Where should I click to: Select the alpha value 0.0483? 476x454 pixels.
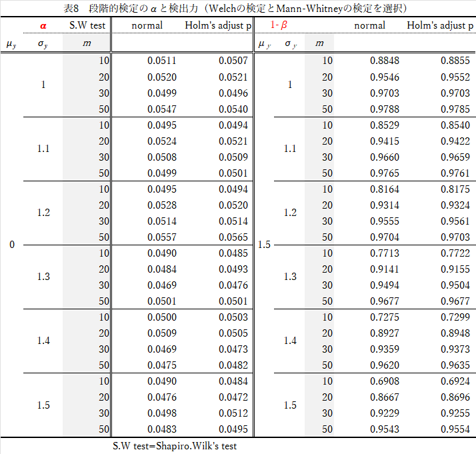coord(162,429)
